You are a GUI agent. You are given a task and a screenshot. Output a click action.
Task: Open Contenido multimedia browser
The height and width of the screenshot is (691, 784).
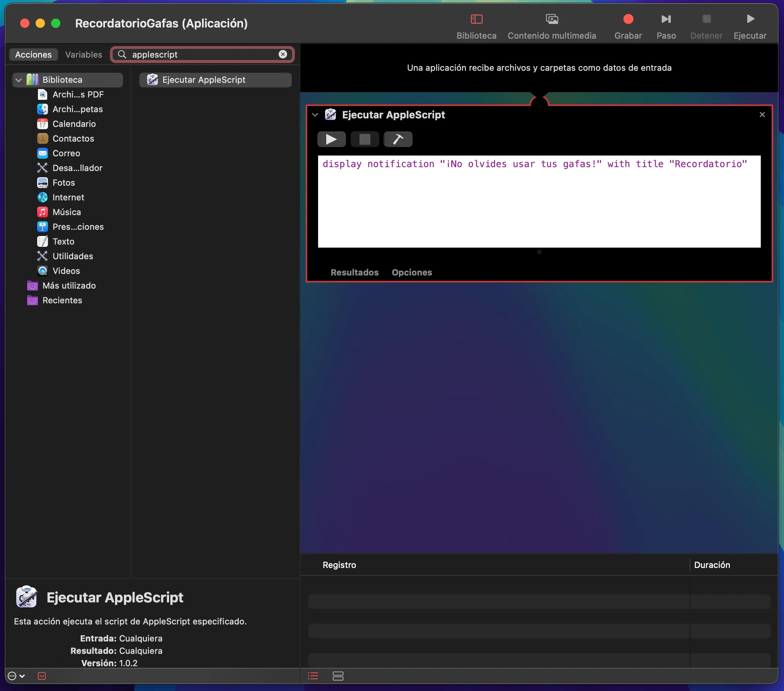(x=551, y=19)
